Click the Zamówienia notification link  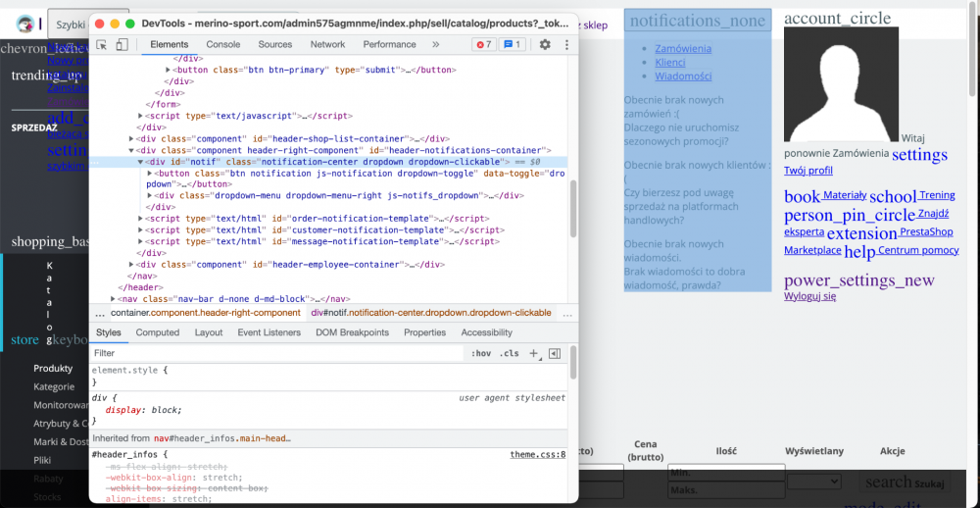pos(683,49)
